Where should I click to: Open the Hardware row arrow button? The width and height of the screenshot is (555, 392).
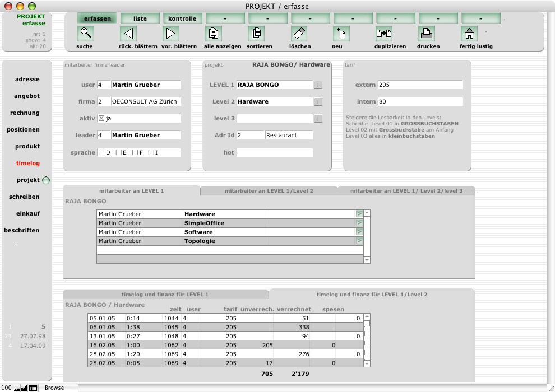coord(359,214)
